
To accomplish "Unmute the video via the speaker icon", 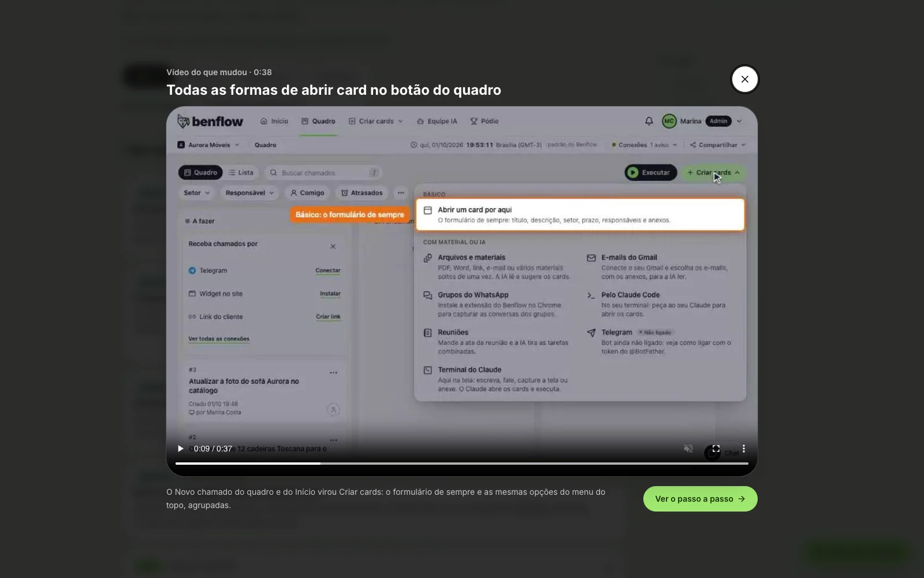I will pos(688,449).
